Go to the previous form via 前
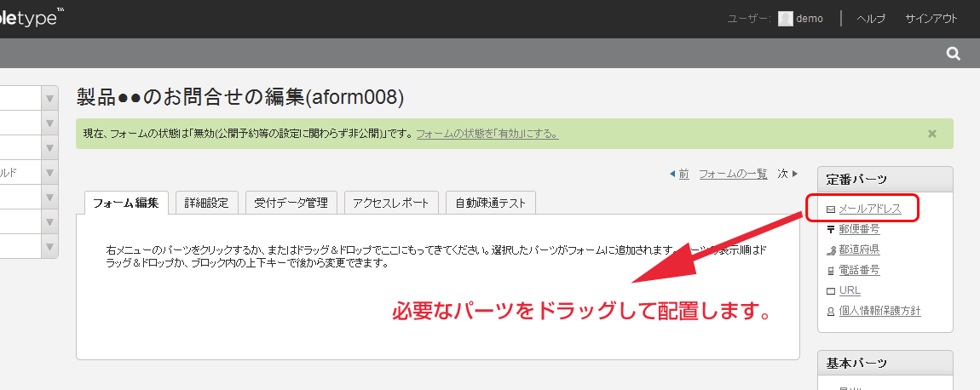This screenshot has width=980, height=390. click(683, 174)
